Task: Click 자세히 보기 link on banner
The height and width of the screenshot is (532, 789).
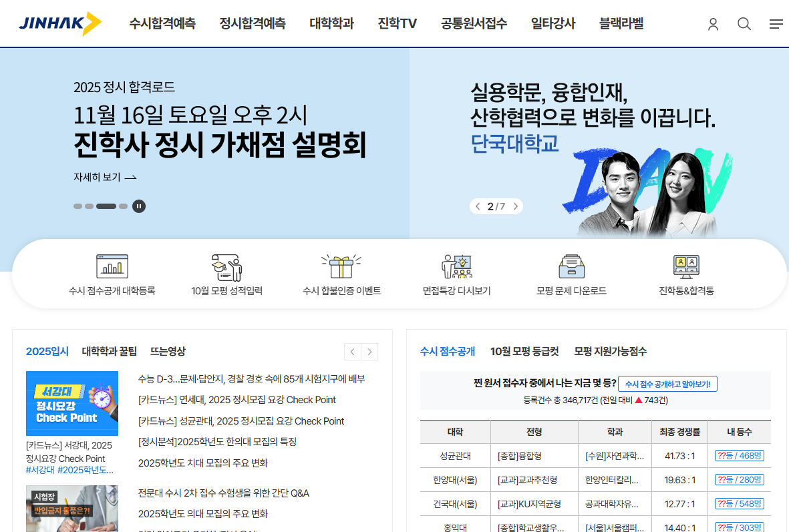Action: (x=105, y=177)
